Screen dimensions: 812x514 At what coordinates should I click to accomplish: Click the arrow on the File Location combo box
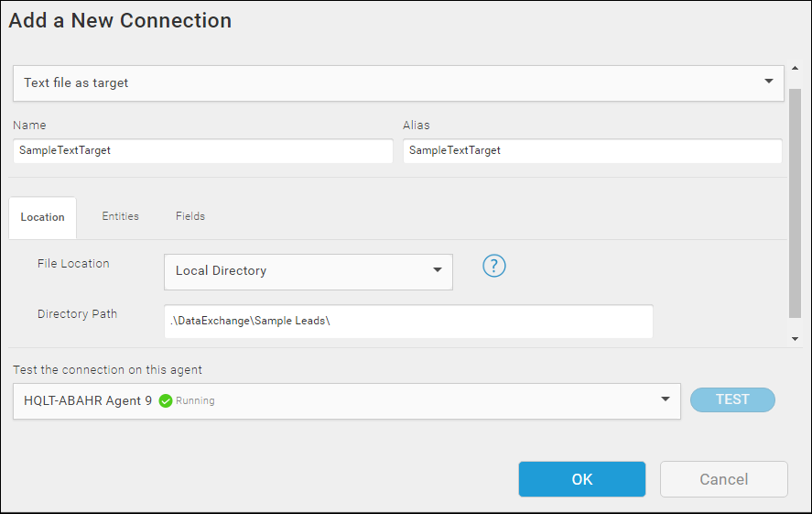(437, 269)
